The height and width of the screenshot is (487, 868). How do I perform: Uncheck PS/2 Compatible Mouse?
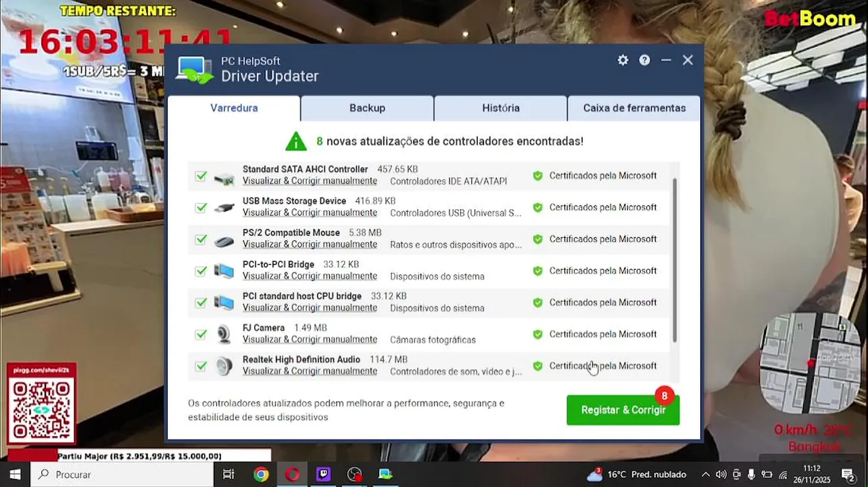201,239
